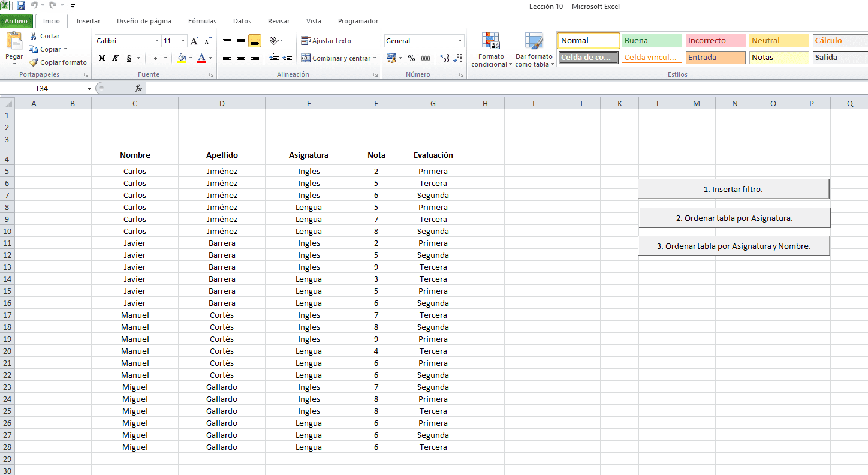This screenshot has width=868, height=475.
Task: Apply Neutral cell style
Action: click(x=779, y=41)
